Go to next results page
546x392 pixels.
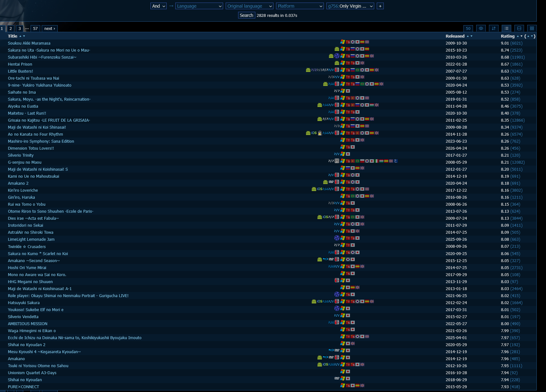click(50, 28)
